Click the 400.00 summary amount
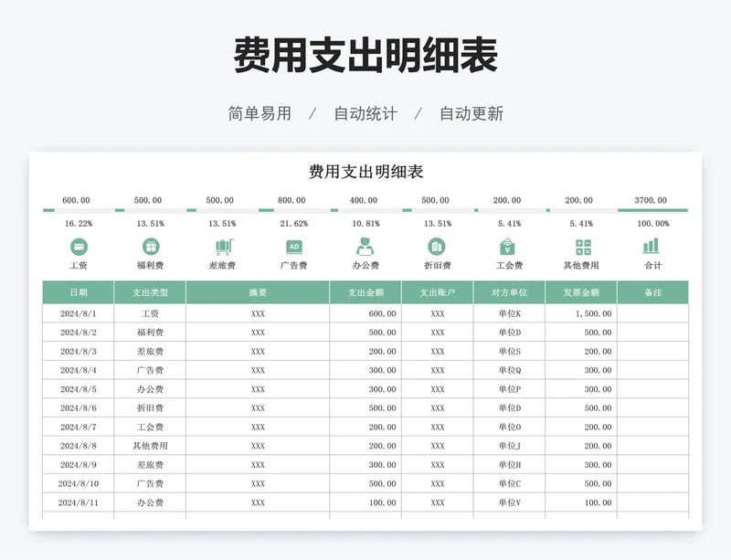Image resolution: width=731 pixels, height=560 pixels. (364, 200)
